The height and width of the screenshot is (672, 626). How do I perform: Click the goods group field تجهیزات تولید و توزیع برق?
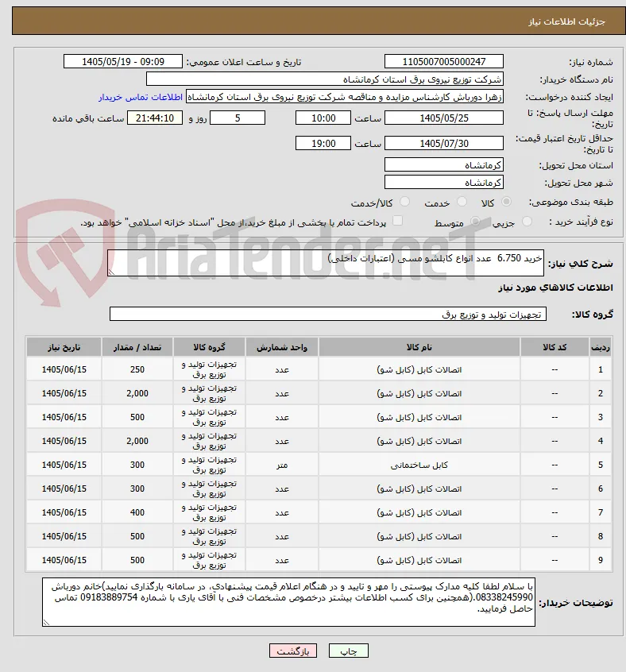[x=328, y=314]
